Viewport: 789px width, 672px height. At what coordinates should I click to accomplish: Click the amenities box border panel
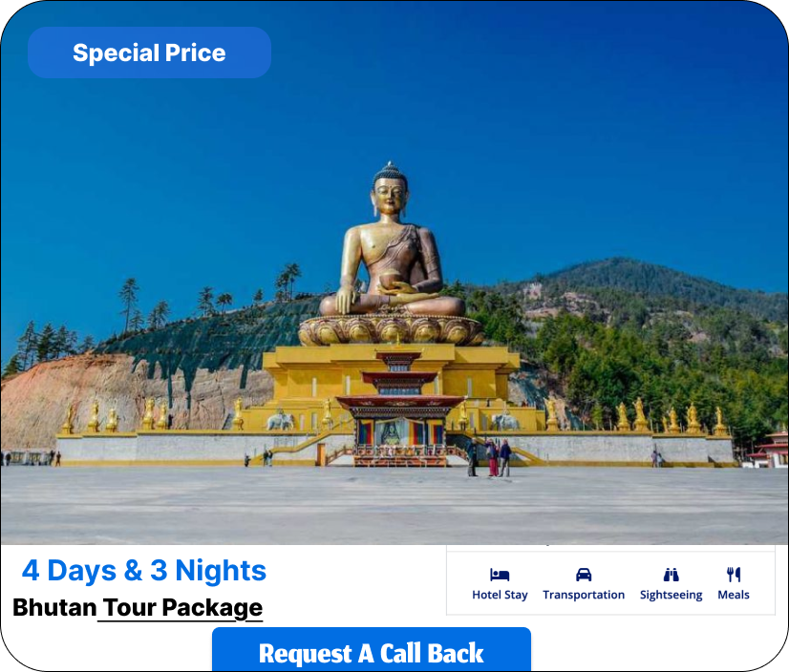pos(611,583)
